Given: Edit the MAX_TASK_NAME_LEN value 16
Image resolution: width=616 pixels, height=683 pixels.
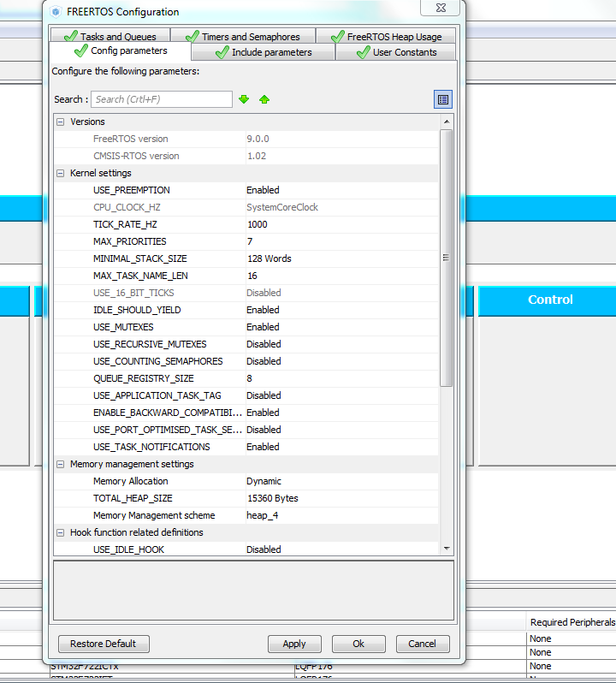Looking at the screenshot, I should tap(341, 276).
